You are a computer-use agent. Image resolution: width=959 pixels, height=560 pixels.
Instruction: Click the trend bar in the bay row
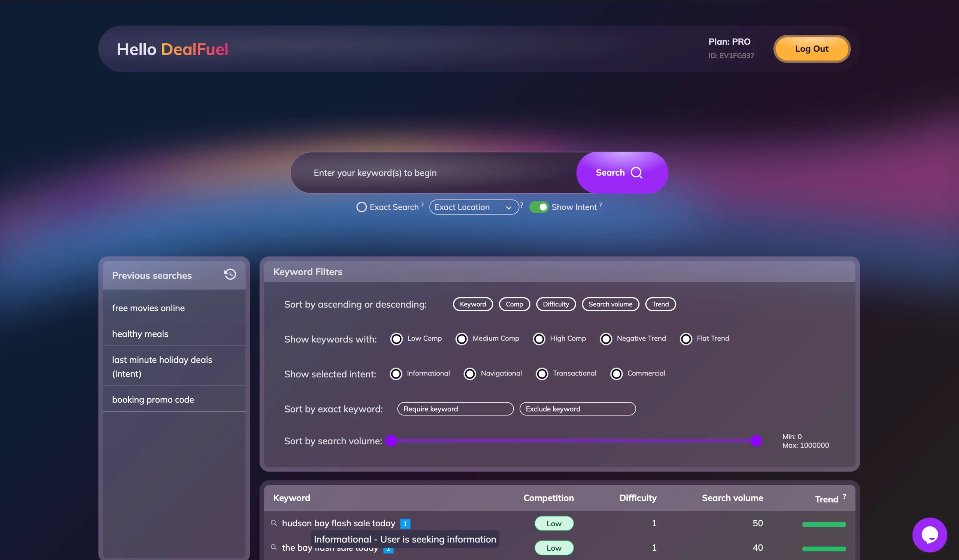(x=824, y=549)
